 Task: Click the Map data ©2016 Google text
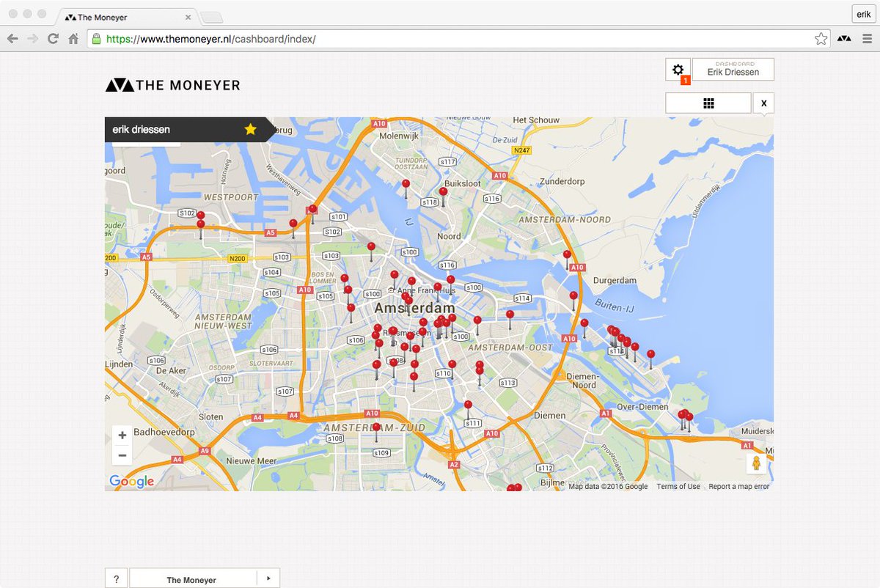[x=608, y=487]
